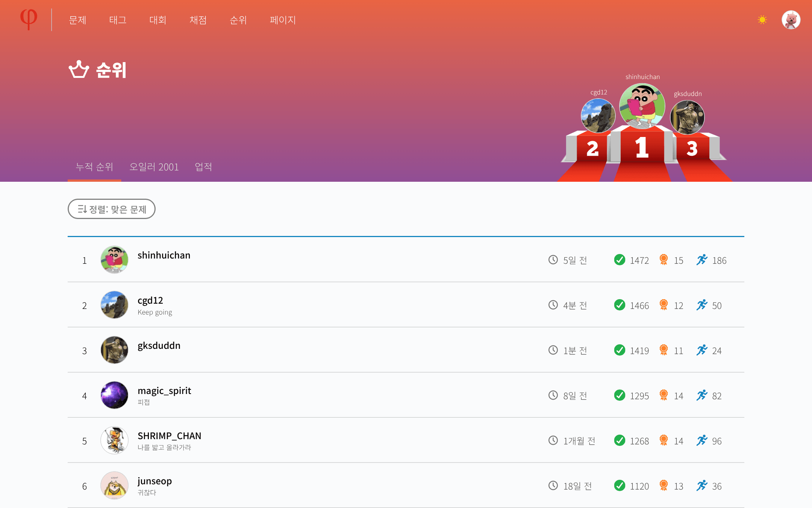Click cgd12's podium avatar
The width and height of the screenshot is (812, 508).
click(x=598, y=116)
